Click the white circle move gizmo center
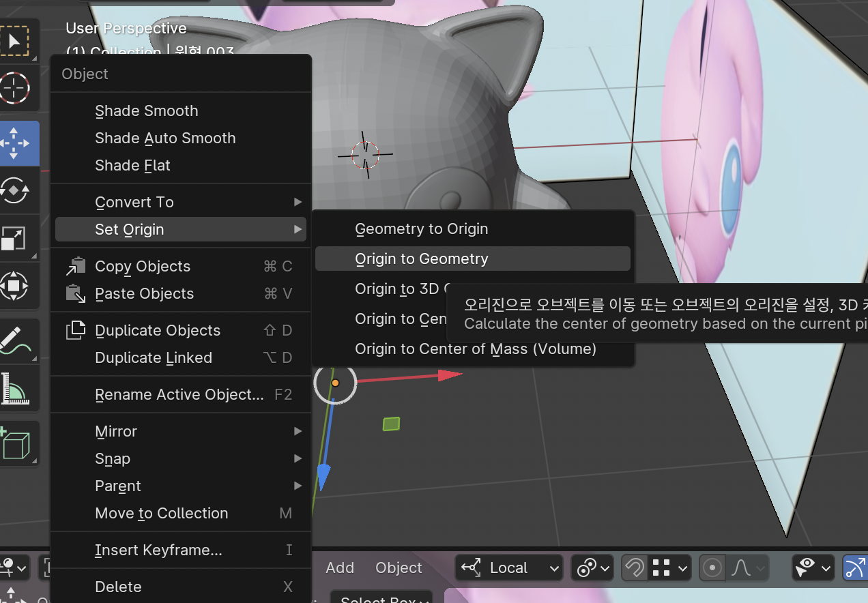 (x=335, y=383)
